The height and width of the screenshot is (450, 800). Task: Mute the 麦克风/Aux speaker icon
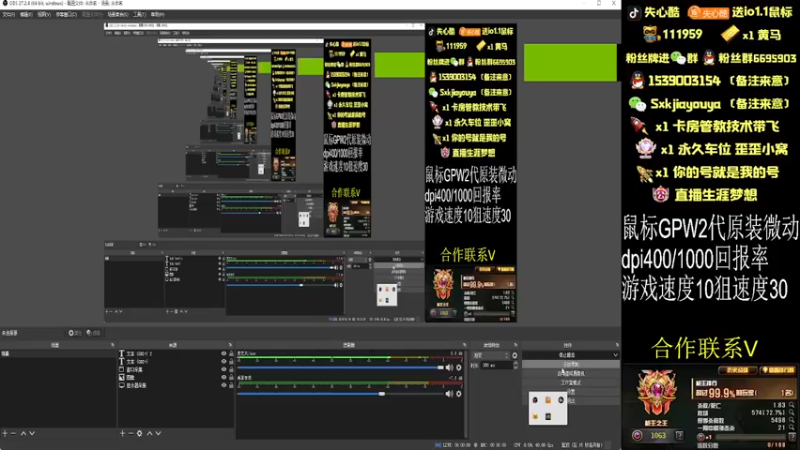pyautogui.click(x=449, y=367)
